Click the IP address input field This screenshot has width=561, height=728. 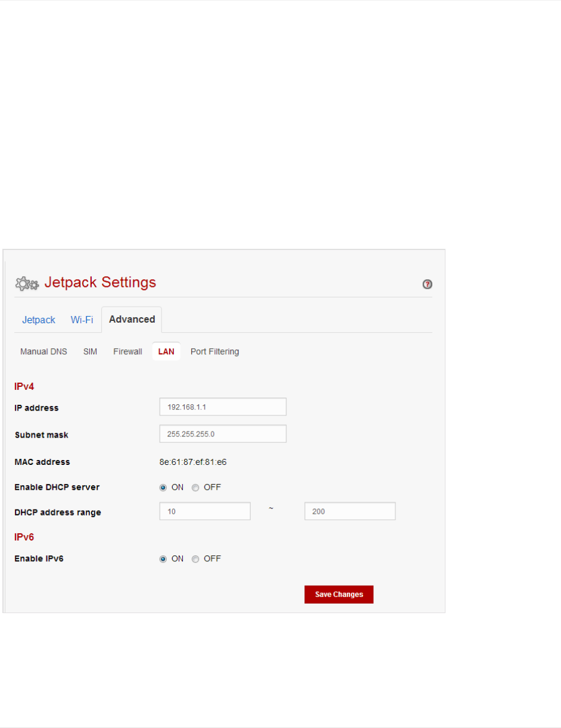coord(223,407)
